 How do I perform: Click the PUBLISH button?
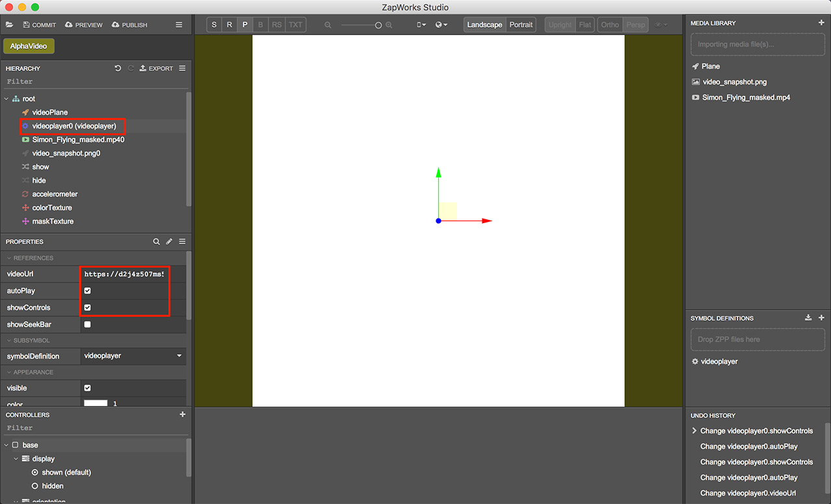click(x=130, y=25)
